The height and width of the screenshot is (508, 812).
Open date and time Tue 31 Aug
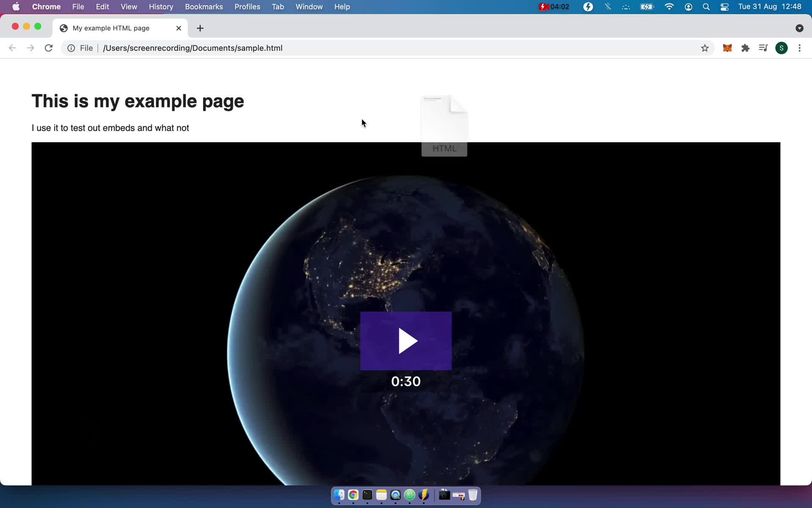click(769, 7)
